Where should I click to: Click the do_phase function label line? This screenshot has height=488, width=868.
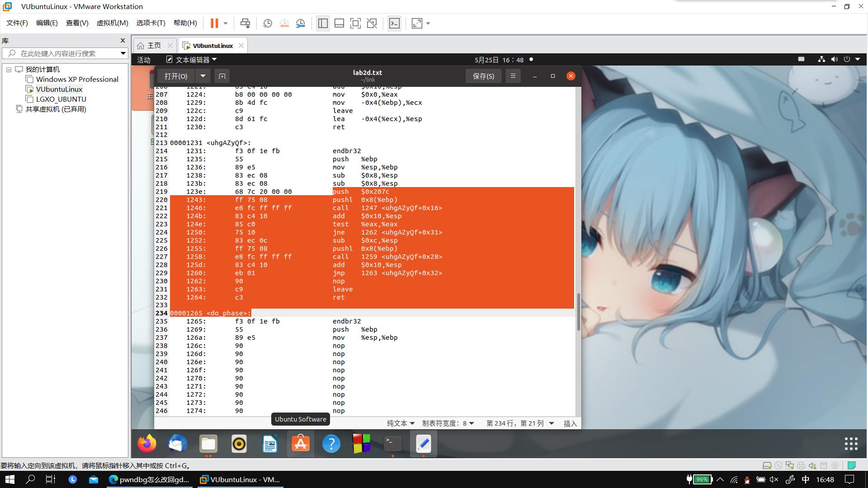tap(211, 313)
